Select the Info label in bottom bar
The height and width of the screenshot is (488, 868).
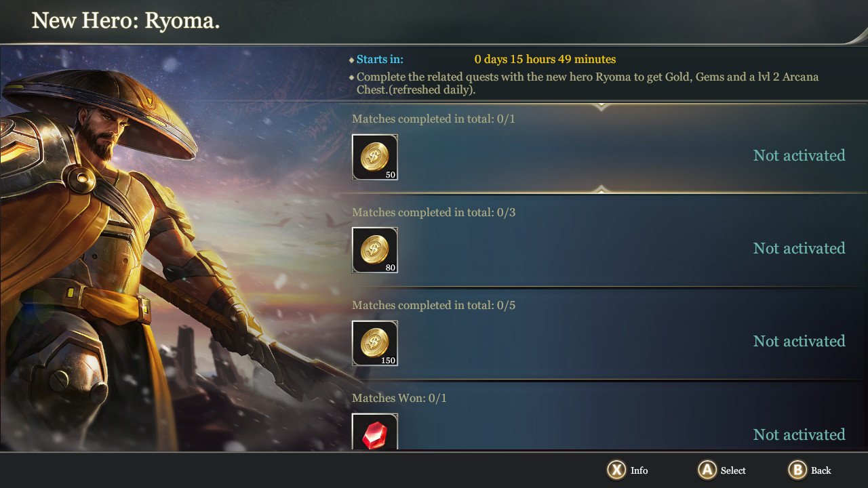pos(639,470)
